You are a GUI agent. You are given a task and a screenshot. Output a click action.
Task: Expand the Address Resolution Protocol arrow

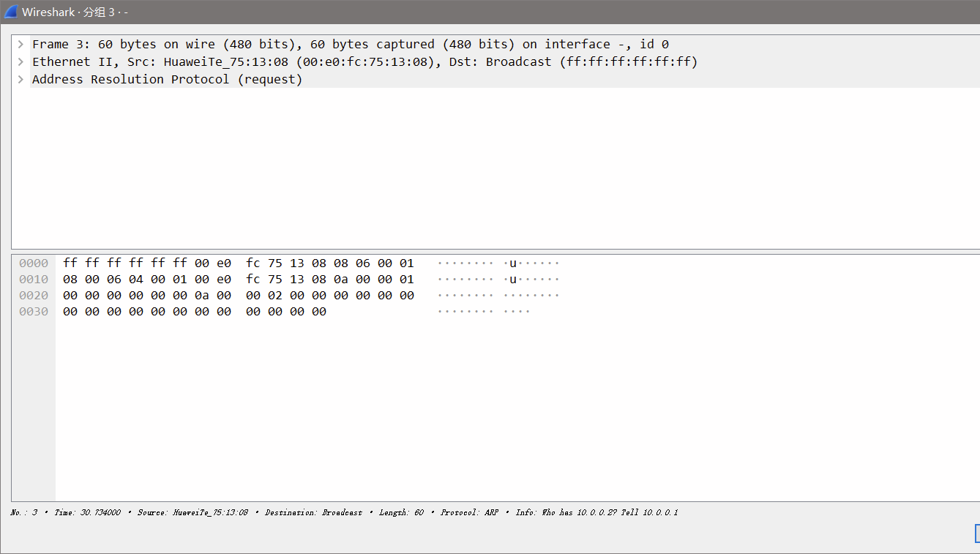pos(20,79)
